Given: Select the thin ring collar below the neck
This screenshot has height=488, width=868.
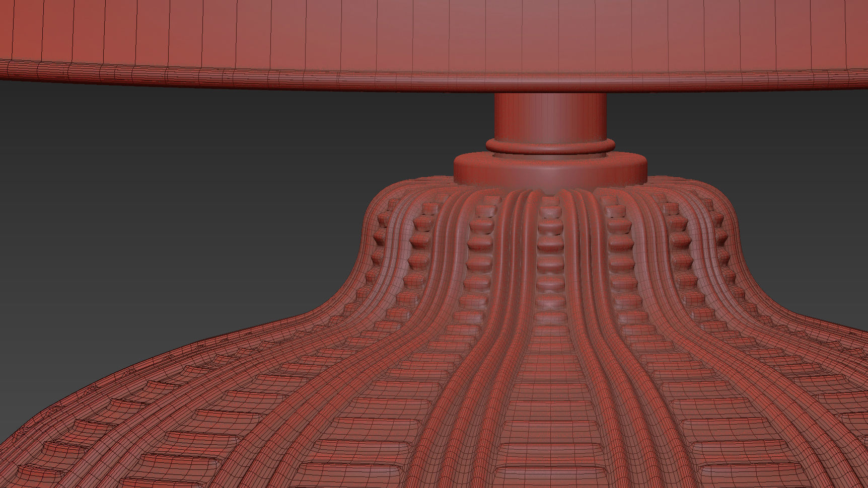Looking at the screenshot, I should pyautogui.click(x=550, y=146).
